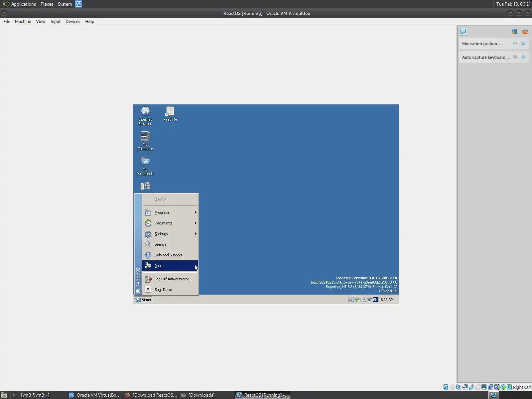
Task: Select the Read Me desktop icon
Action: click(170, 114)
